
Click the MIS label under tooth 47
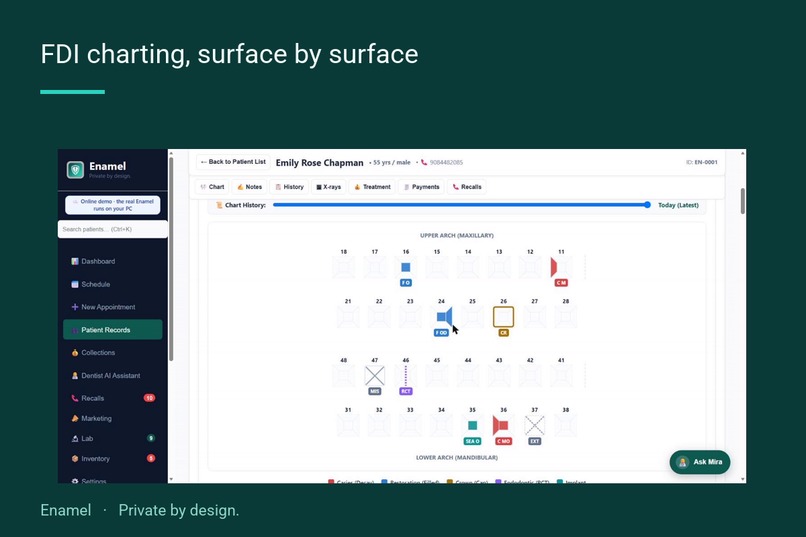(x=375, y=391)
